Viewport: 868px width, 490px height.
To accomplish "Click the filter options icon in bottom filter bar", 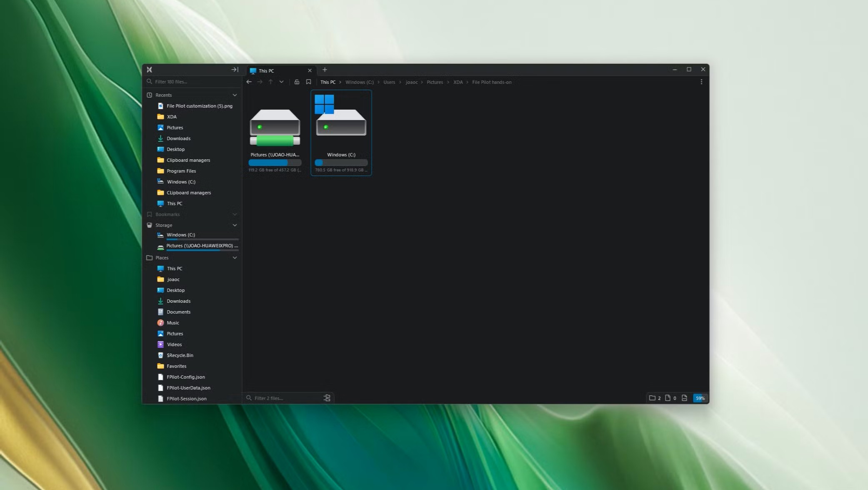I will tap(327, 398).
